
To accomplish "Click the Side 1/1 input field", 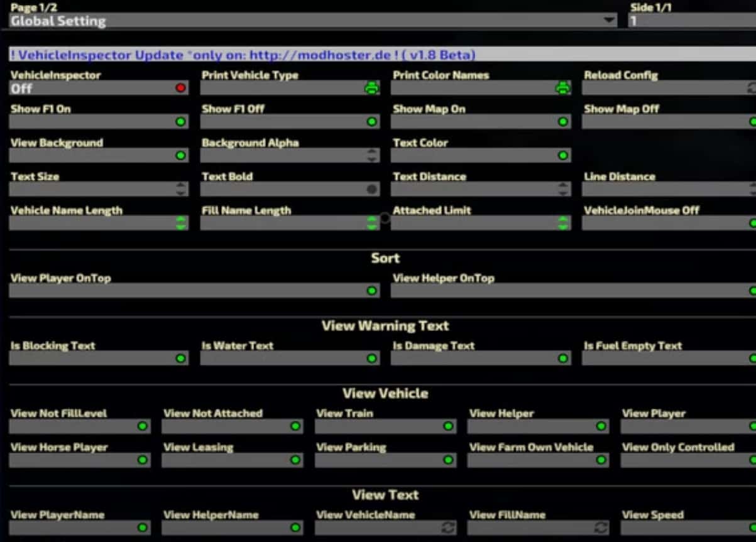I will [x=691, y=21].
